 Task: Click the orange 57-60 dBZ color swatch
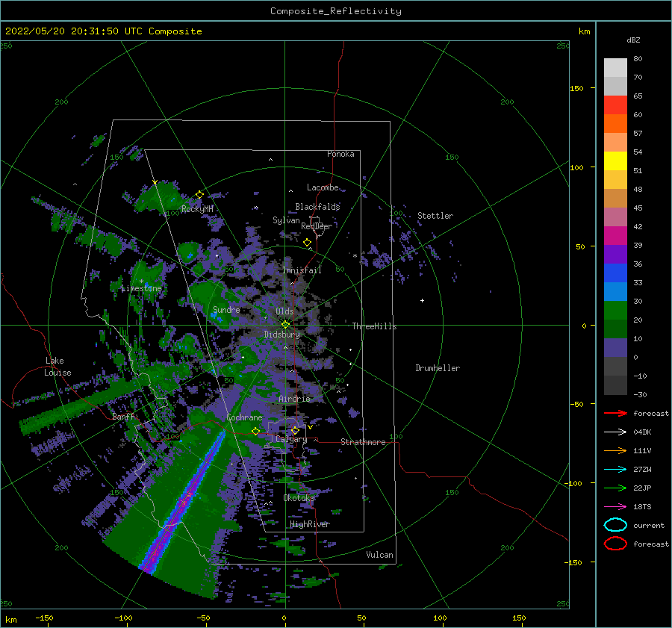615,124
